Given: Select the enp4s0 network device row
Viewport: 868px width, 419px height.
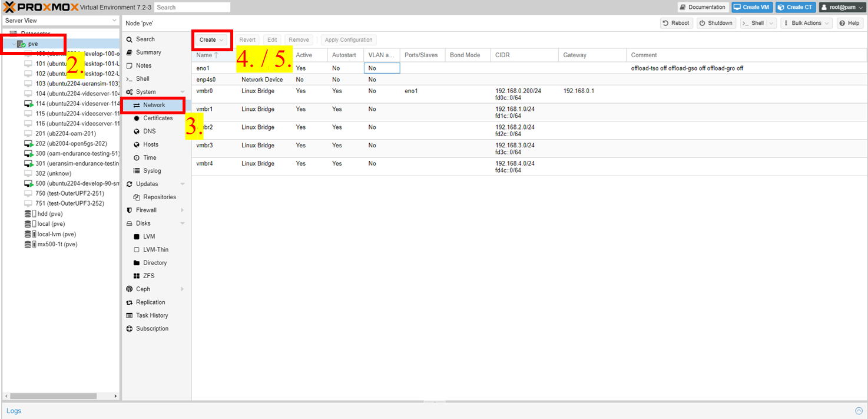Looking at the screenshot, I should tap(529, 80).
